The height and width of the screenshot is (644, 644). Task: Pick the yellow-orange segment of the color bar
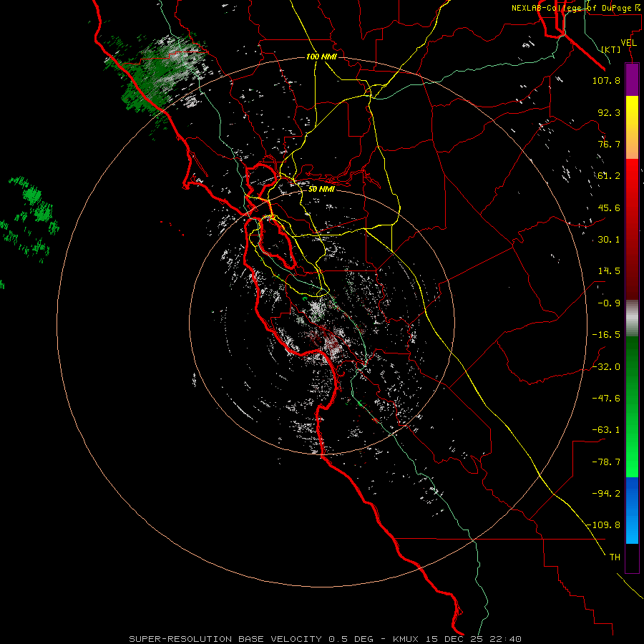click(x=632, y=127)
